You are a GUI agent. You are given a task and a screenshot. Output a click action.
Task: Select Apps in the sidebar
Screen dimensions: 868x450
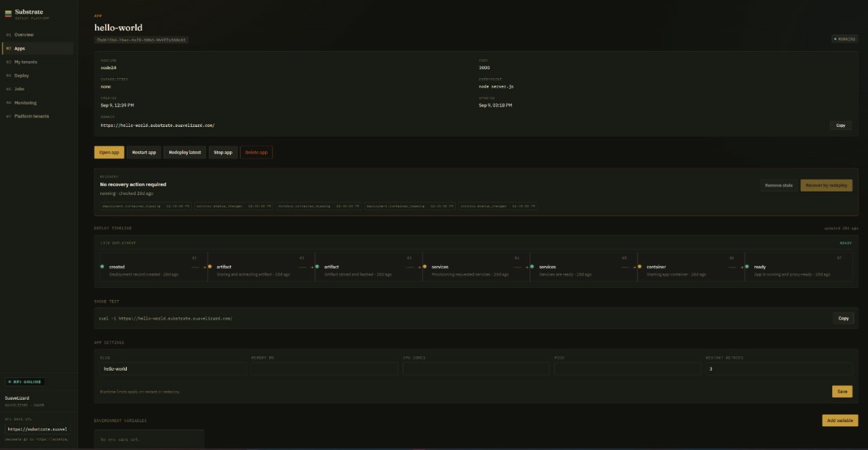37,48
